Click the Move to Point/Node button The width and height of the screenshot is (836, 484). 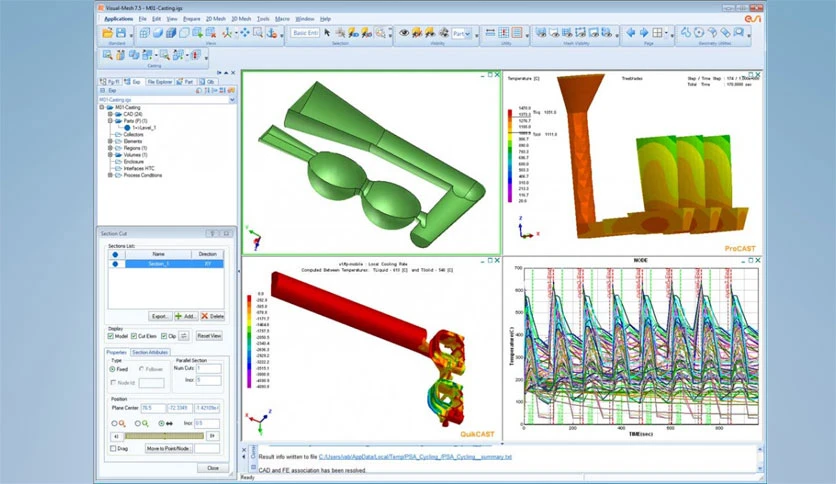tap(168, 449)
